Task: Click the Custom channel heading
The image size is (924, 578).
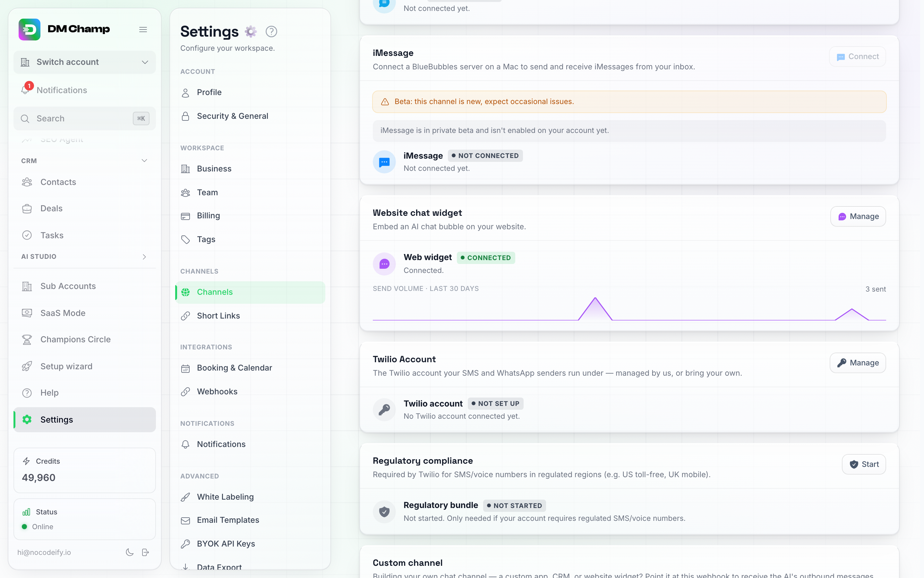Action: pyautogui.click(x=407, y=563)
